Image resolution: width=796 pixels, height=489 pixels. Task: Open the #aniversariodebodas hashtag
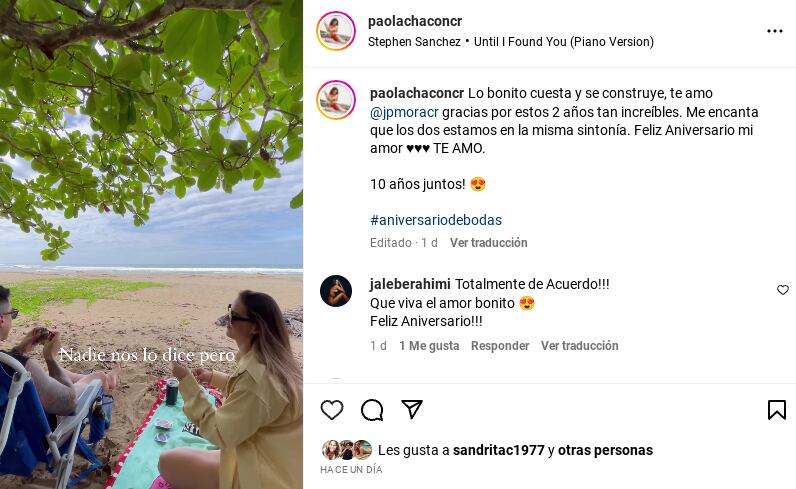click(x=436, y=220)
